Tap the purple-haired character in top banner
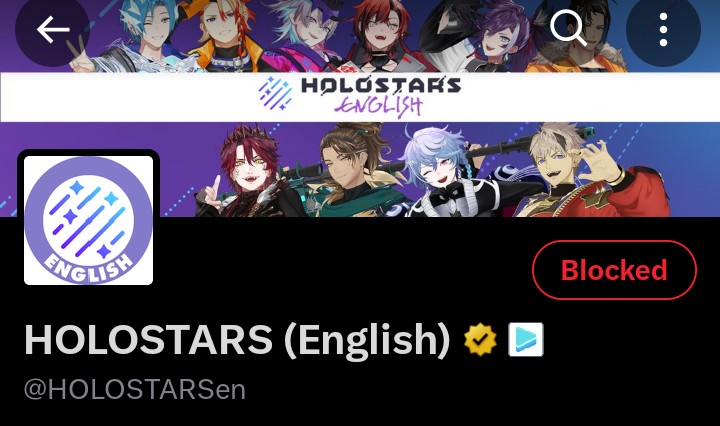This screenshot has height=426, width=720. (x=501, y=39)
